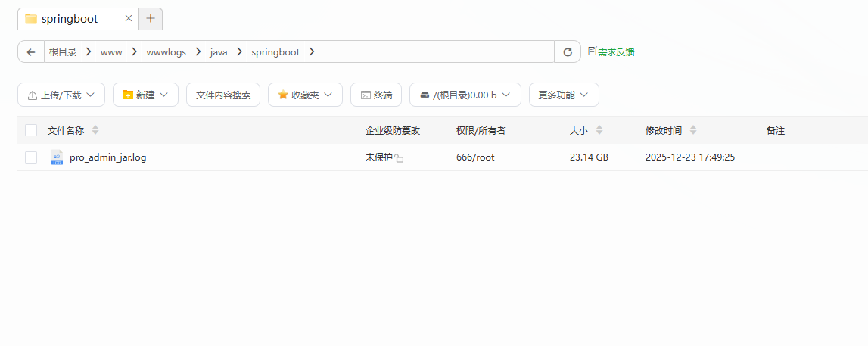Sort by size arrows
868x346 pixels.
599,130
